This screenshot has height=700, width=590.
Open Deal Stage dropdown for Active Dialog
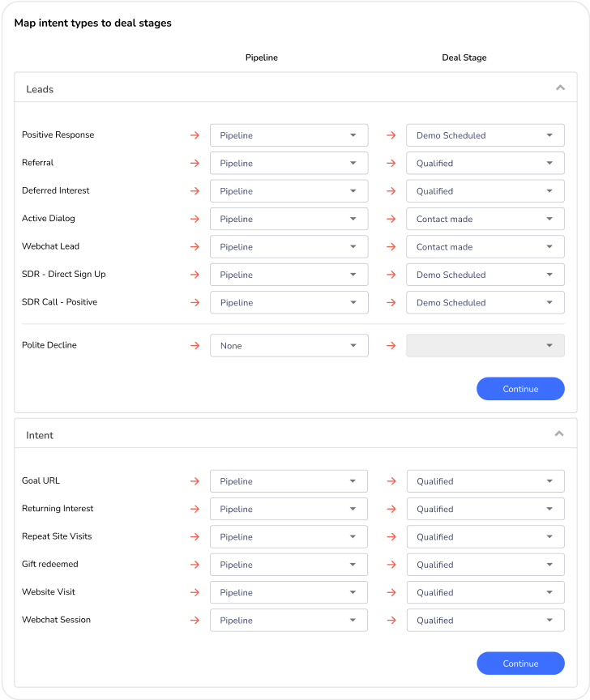485,219
